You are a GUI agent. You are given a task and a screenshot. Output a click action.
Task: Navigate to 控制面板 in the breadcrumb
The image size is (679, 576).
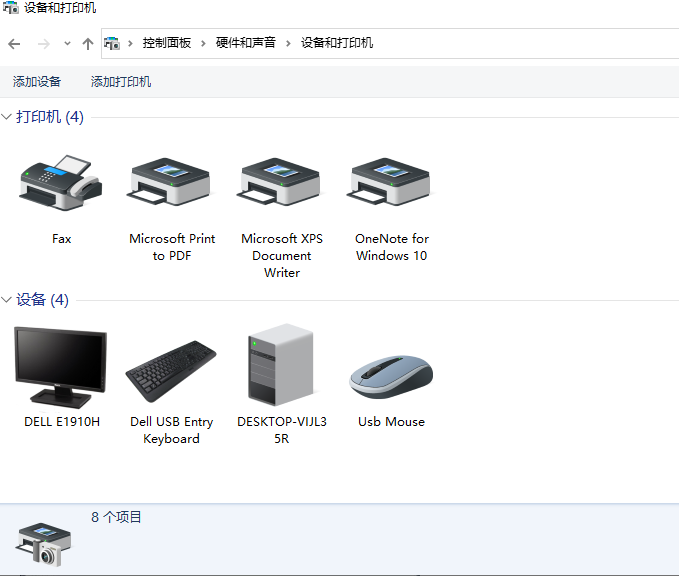[167, 43]
